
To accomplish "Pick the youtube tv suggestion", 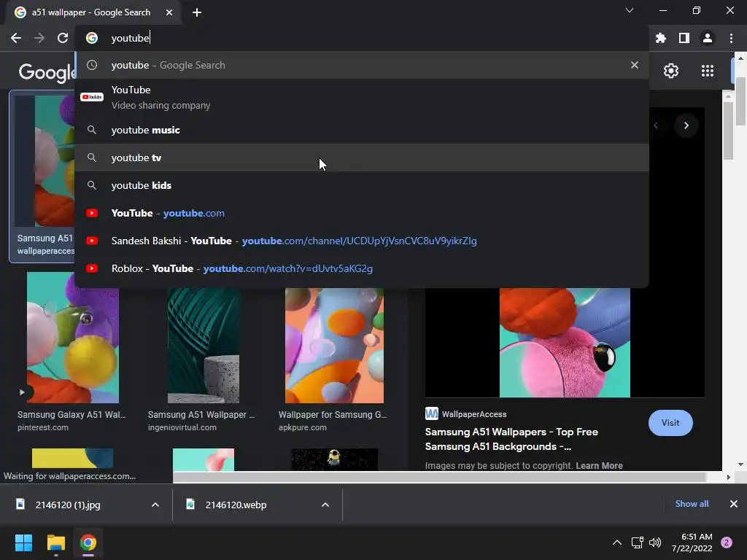I will (x=362, y=157).
